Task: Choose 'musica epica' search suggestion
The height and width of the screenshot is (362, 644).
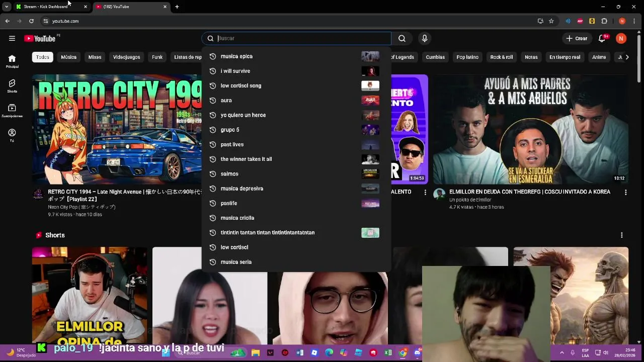Action: (296, 56)
